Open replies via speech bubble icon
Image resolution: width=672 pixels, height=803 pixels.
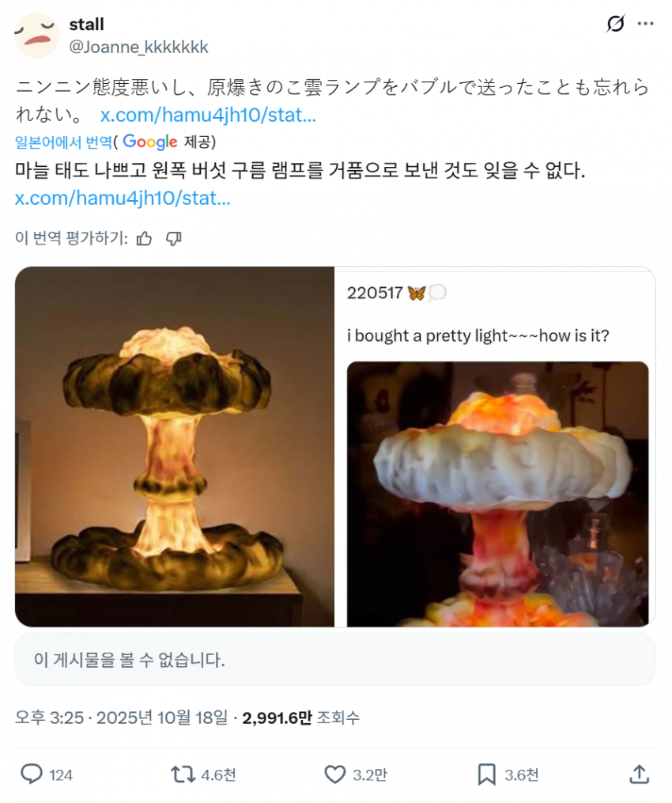(31, 774)
